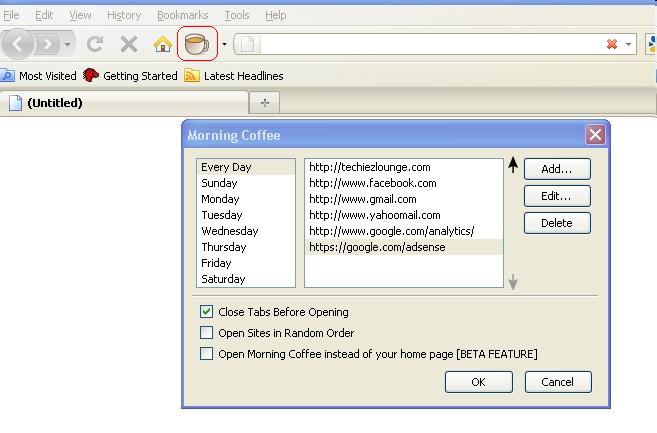Reload the page with the refresh icon
The image size is (657, 433).
click(x=95, y=44)
